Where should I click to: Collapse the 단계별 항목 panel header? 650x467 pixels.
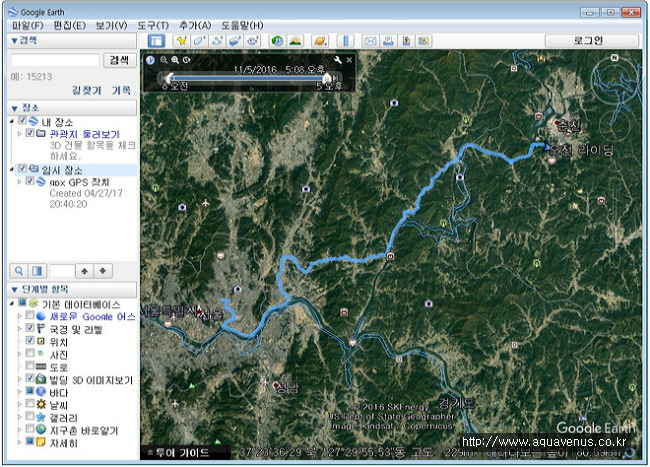click(72, 289)
